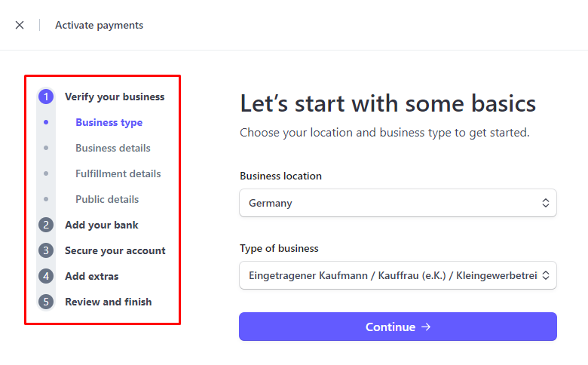Click the bullet dot beside Business type

pyautogui.click(x=46, y=122)
